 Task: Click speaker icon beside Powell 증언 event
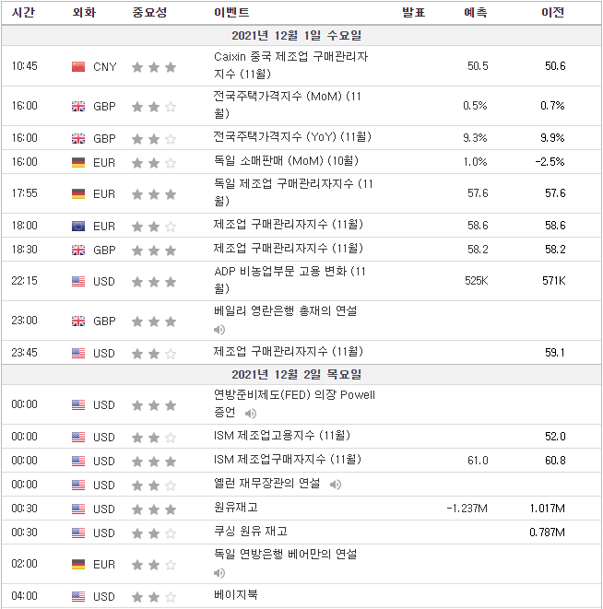coord(250,413)
